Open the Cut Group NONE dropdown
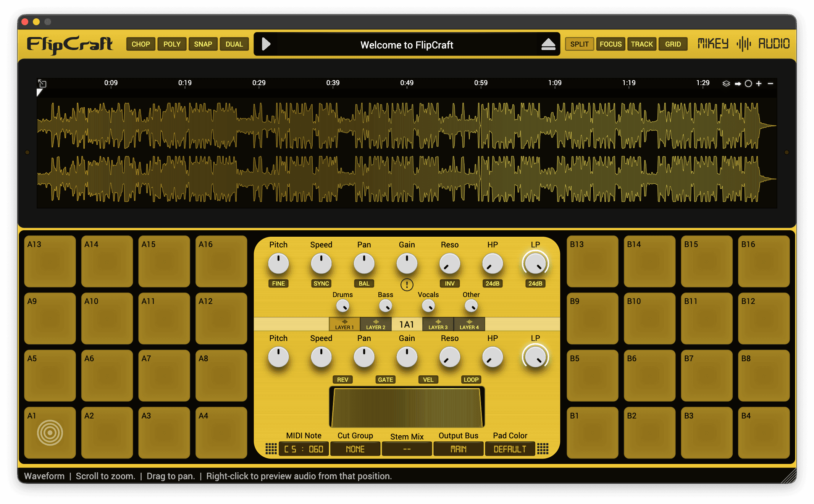This screenshot has width=814, height=504. (x=355, y=449)
